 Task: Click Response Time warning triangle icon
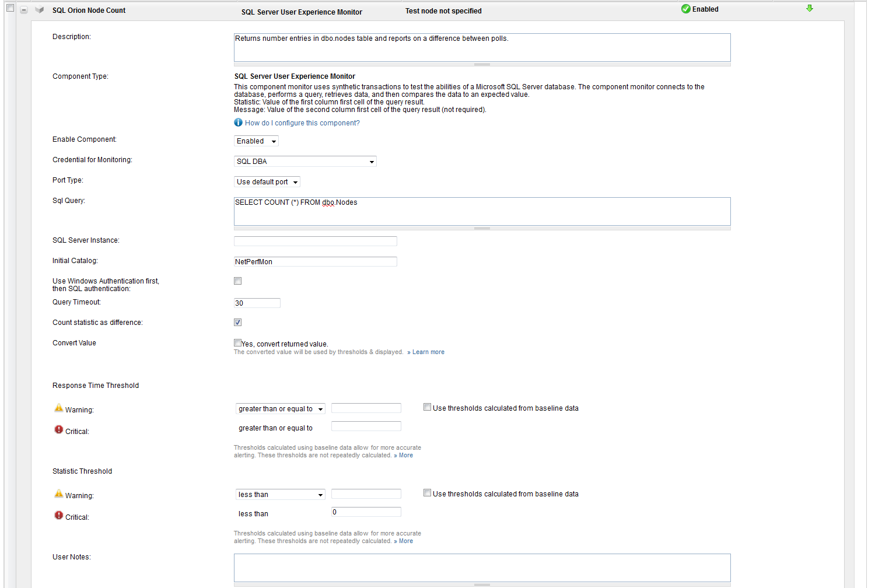tap(59, 408)
